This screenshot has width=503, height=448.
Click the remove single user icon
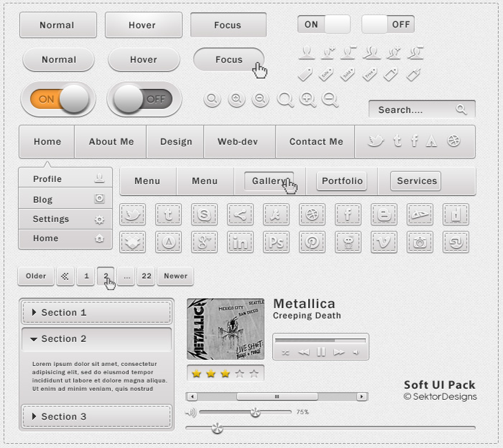pyautogui.click(x=349, y=52)
